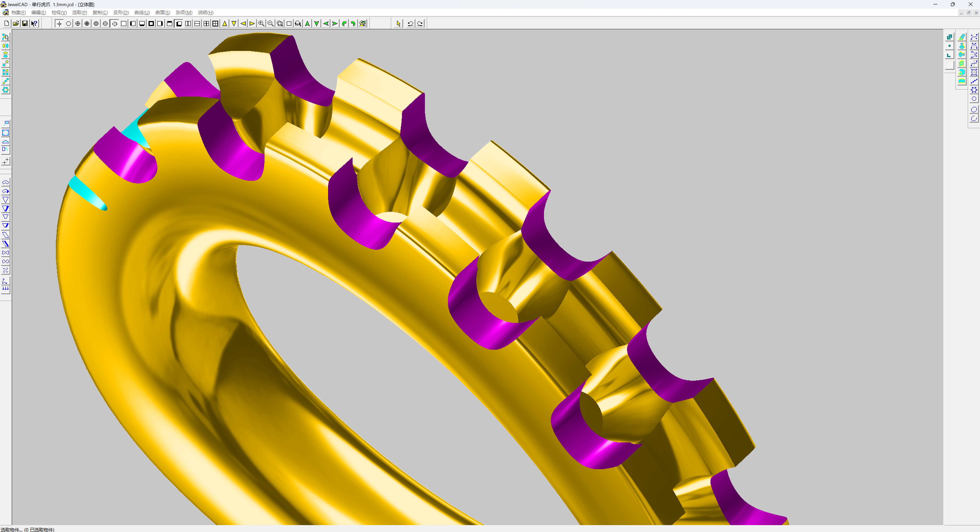
Task: Select the vertical two-pane split layout icon
Action: pyautogui.click(x=188, y=24)
